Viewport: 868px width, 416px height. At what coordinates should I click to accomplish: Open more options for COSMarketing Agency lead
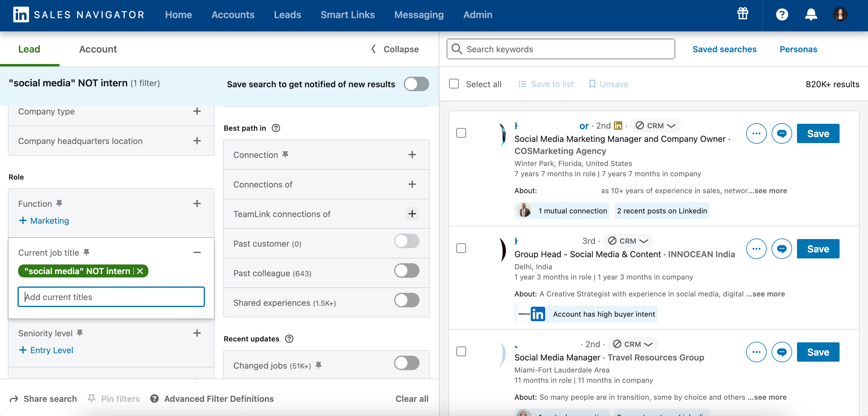point(756,133)
